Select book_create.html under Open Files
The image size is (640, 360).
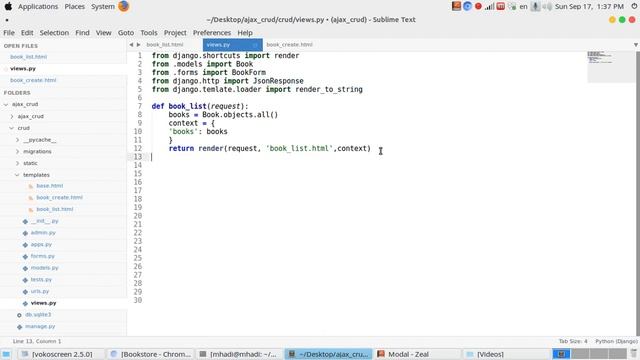pyautogui.click(x=33, y=80)
